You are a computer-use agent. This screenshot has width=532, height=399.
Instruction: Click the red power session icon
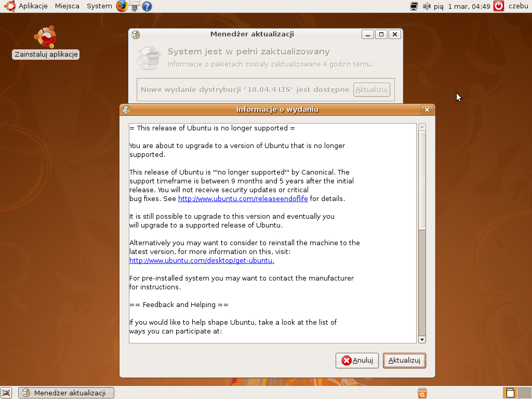(x=498, y=6)
